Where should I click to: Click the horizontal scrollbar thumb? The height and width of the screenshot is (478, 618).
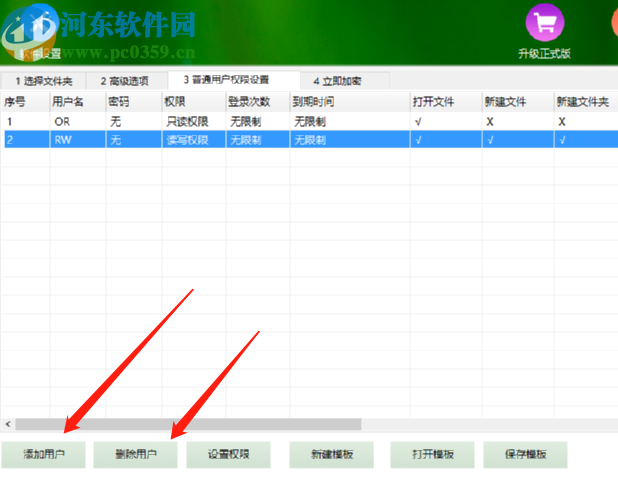click(188, 424)
